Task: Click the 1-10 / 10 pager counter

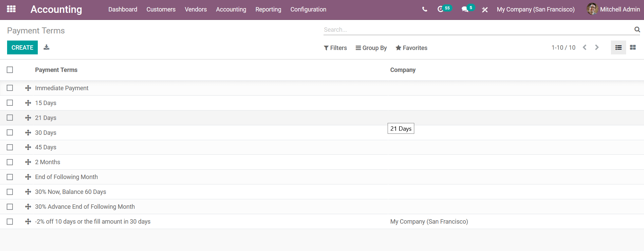Action: tap(563, 48)
